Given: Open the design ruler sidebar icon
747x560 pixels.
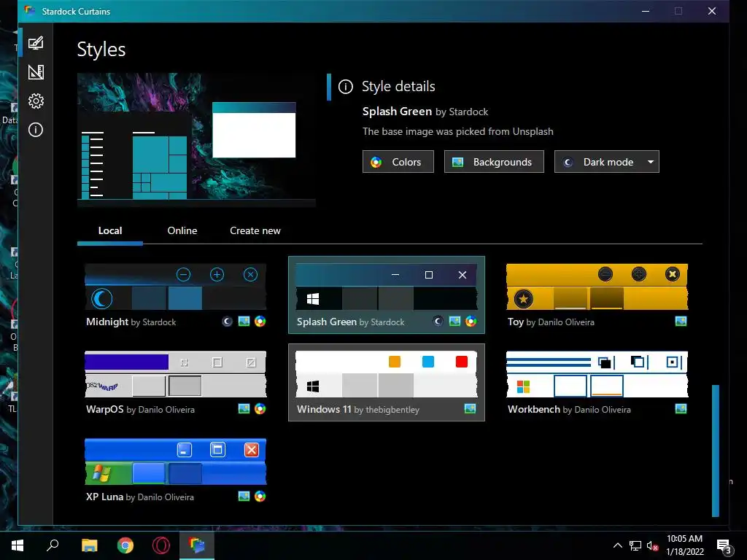Looking at the screenshot, I should pyautogui.click(x=36, y=72).
